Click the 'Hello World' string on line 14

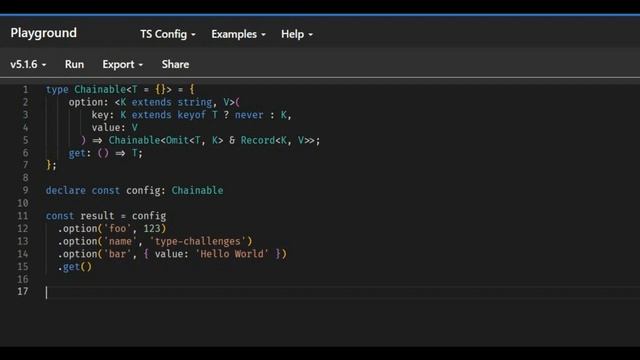click(x=232, y=254)
